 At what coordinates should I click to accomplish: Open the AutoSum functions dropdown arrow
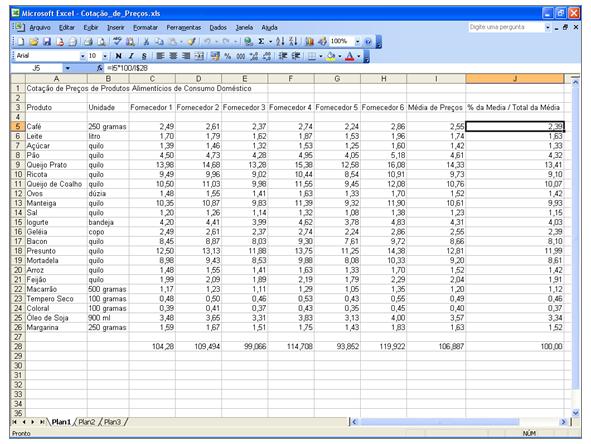tap(270, 41)
